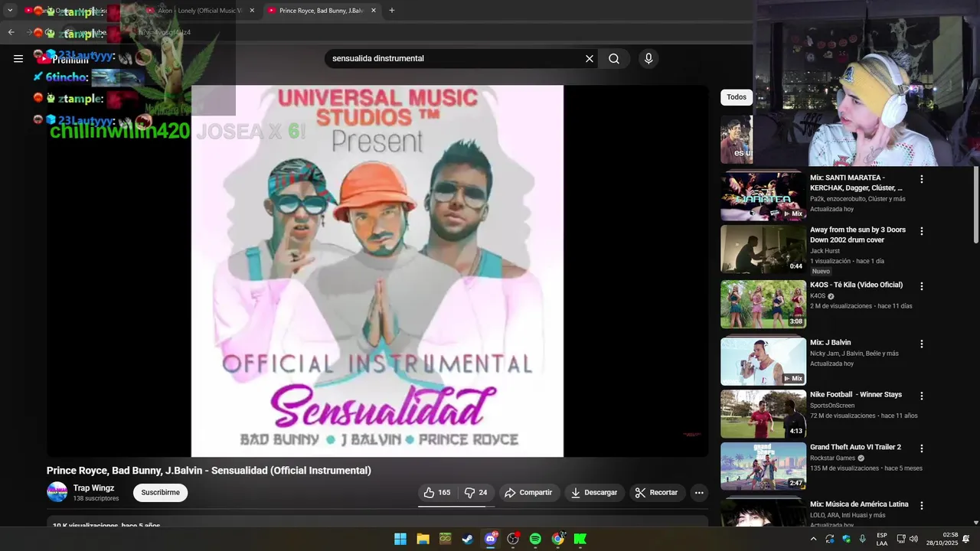The width and height of the screenshot is (980, 551).
Task: Open Grand Theft Auto VI Trailer 2 title
Action: [x=855, y=447]
